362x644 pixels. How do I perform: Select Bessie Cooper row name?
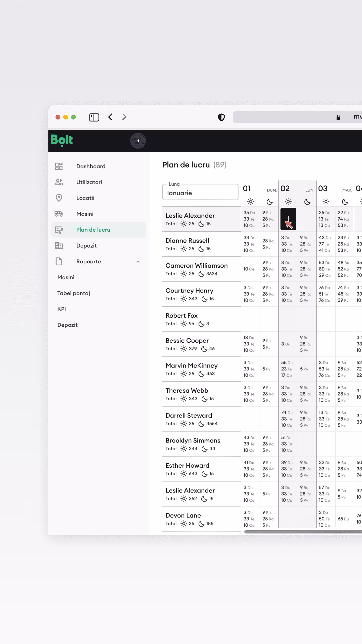[187, 341]
